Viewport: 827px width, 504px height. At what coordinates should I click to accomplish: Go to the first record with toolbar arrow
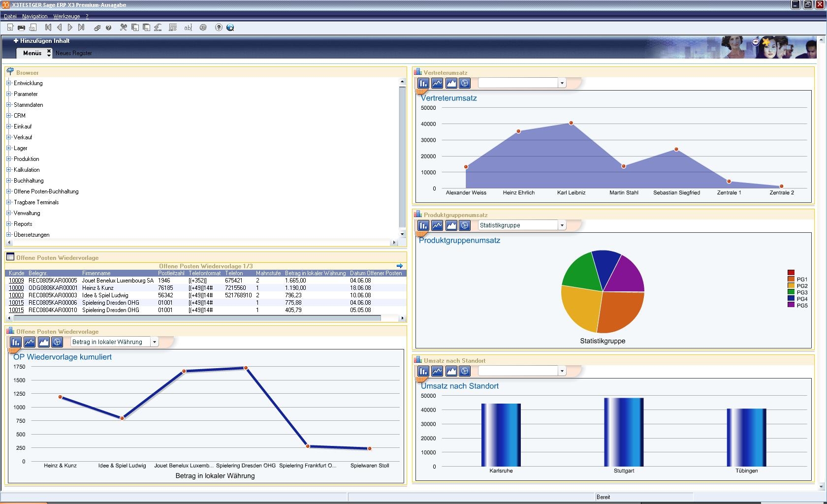coord(48,28)
